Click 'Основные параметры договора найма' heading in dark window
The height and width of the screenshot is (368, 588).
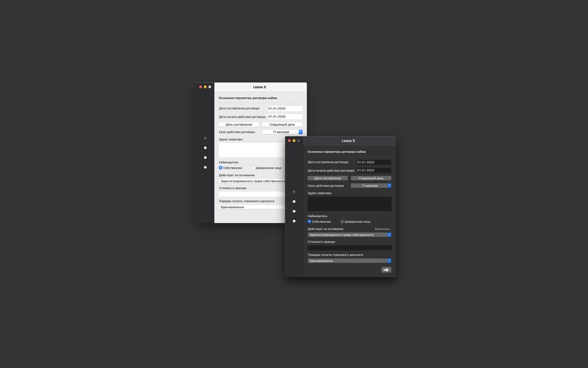337,152
